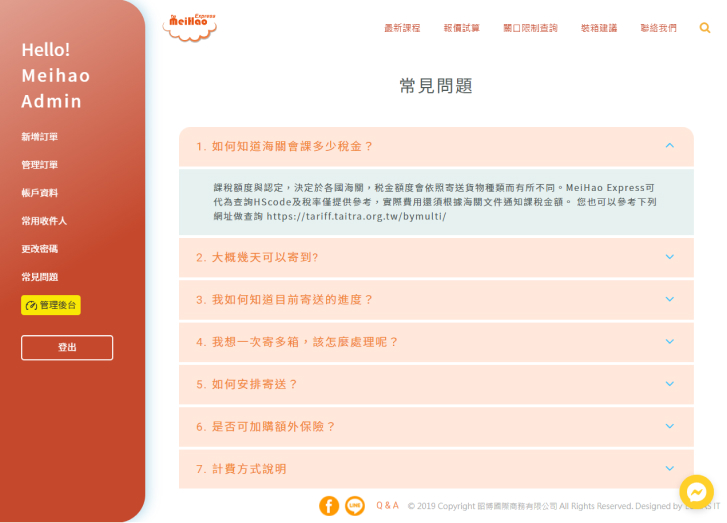Click the Facebook icon in footer
727x523 pixels.
tap(329, 506)
